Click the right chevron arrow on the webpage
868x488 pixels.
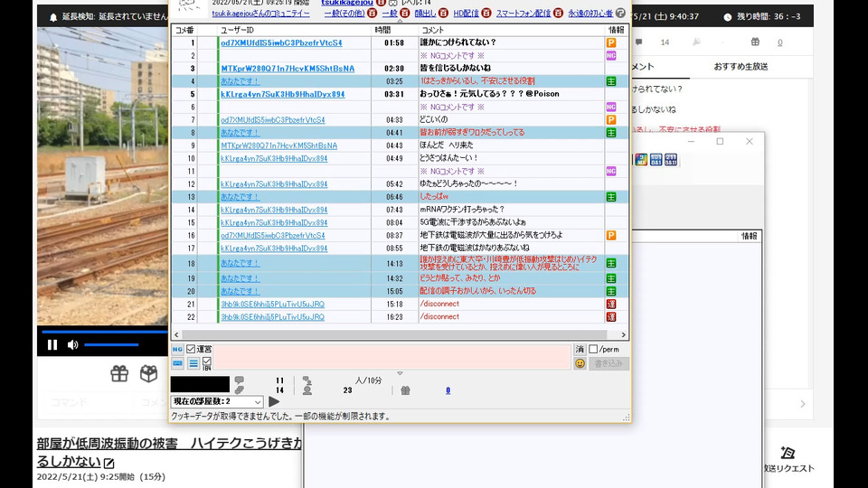(803, 404)
